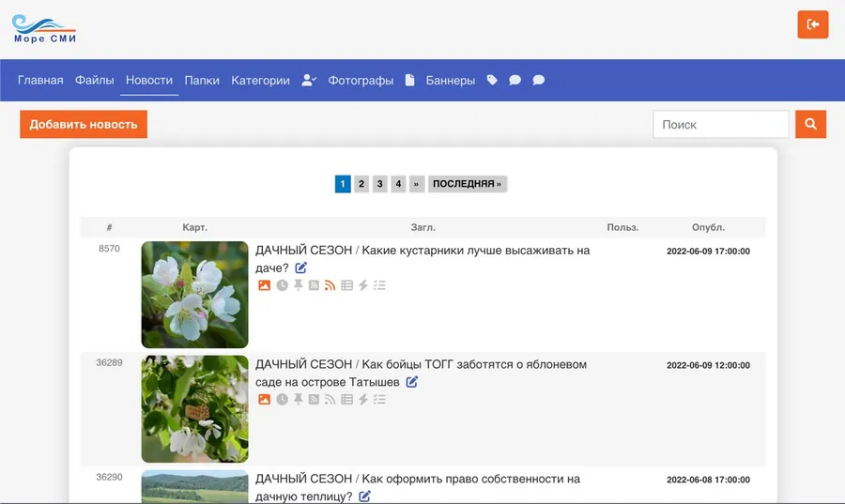The image size is (845, 504).
Task: Open the "Какие кустарники лучше высаживать" headline
Action: tap(422, 259)
